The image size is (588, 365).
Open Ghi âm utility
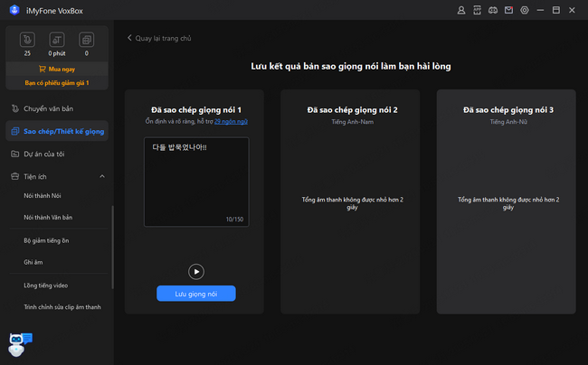point(33,262)
